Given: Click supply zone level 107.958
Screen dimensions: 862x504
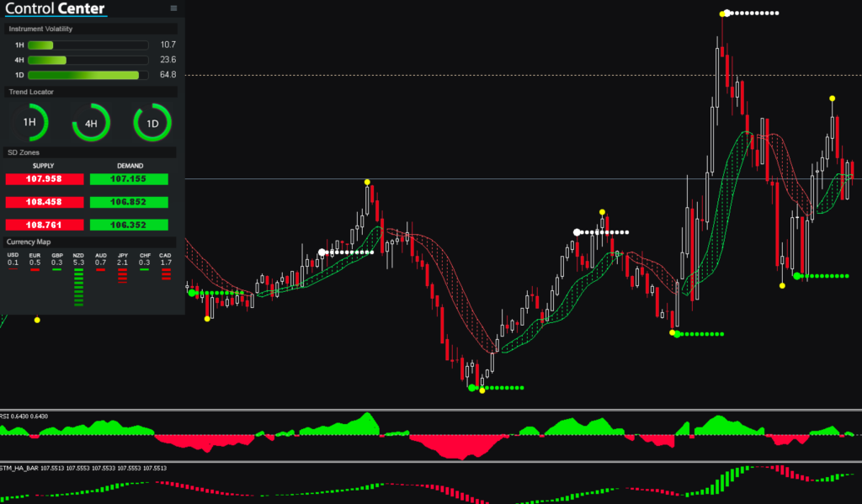Looking at the screenshot, I should coord(45,179).
